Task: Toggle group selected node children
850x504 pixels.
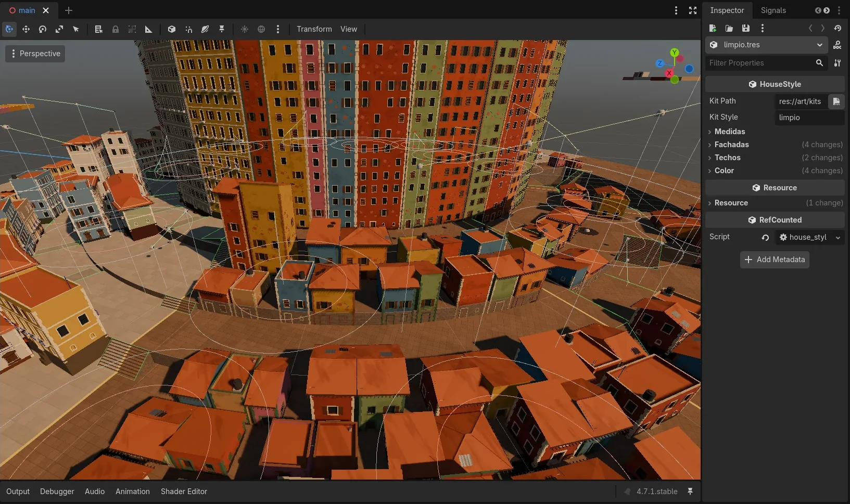Action: 132,29
